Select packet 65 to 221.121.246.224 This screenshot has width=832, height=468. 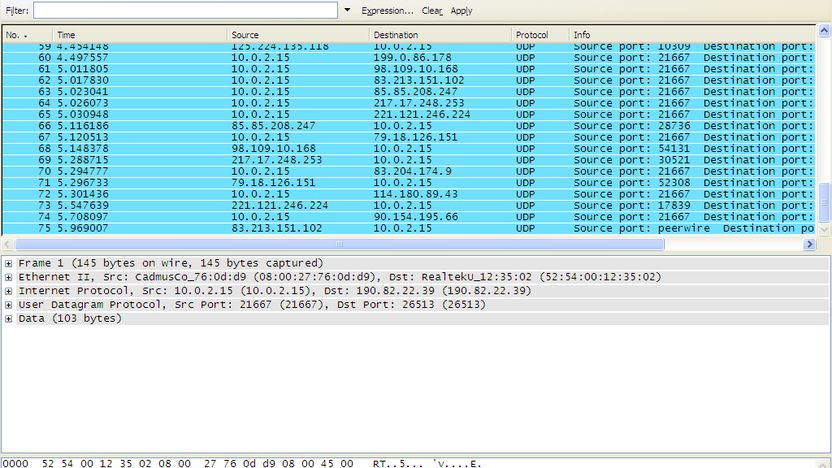pyautogui.click(x=409, y=115)
